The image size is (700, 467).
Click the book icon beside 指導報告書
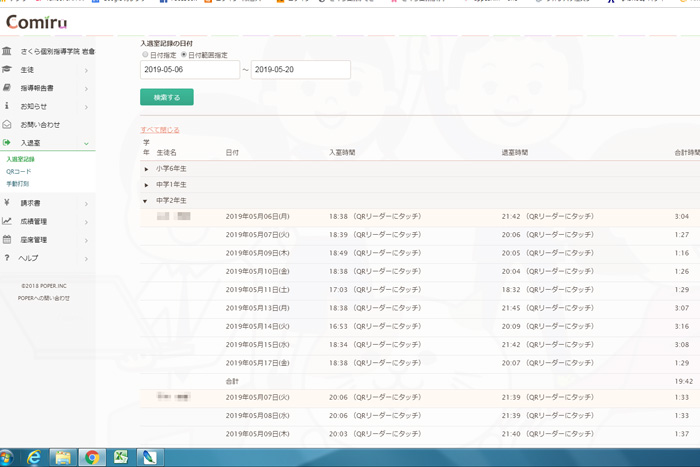(x=8, y=88)
